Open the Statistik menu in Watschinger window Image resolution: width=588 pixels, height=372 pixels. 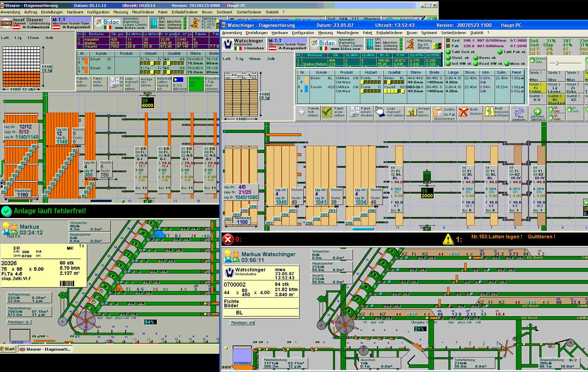click(477, 33)
